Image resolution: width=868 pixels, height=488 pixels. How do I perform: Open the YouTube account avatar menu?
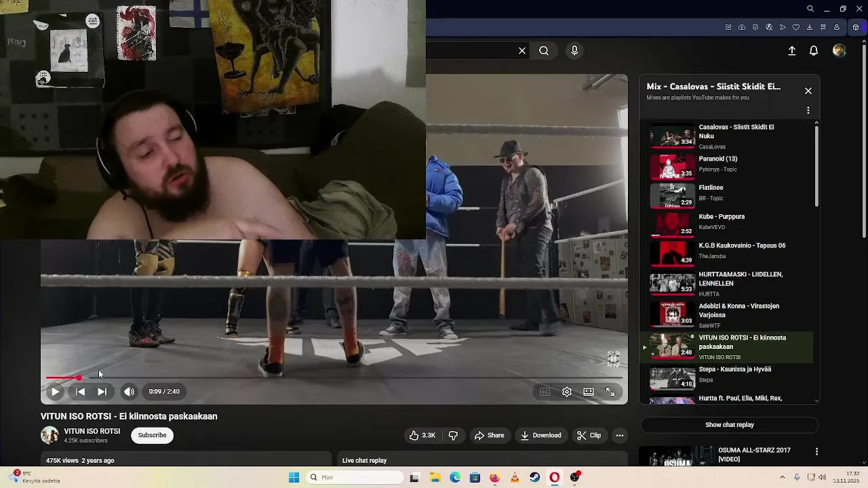pos(840,51)
